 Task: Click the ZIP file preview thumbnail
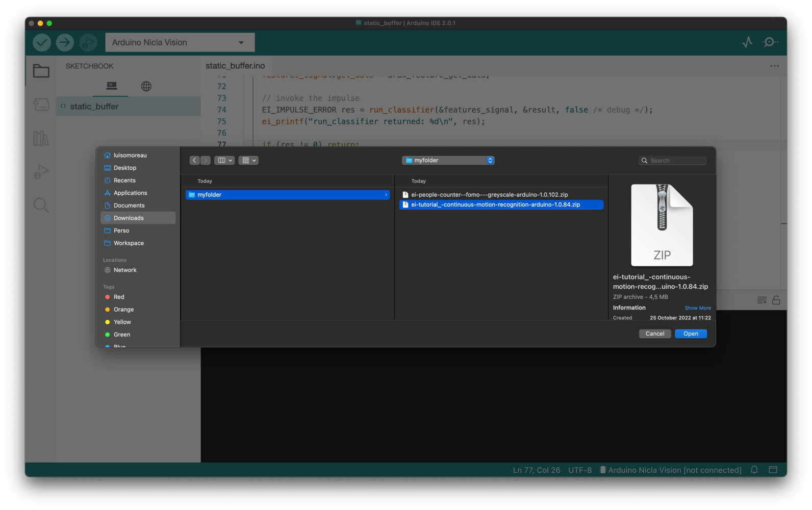pyautogui.click(x=662, y=225)
